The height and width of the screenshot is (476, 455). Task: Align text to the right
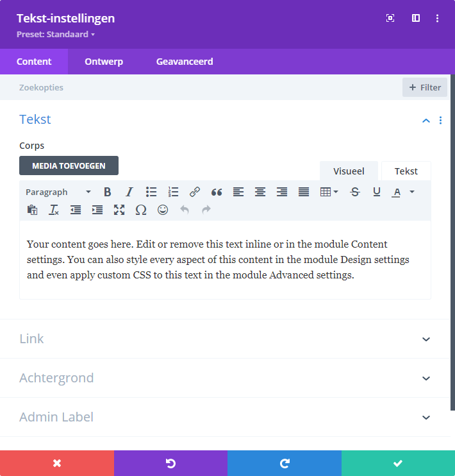(x=282, y=192)
